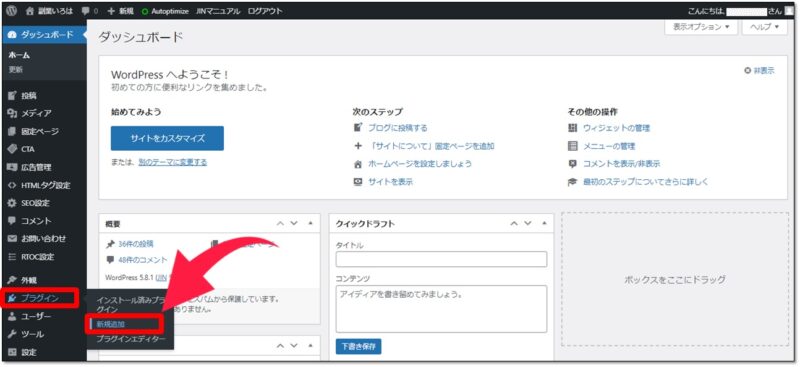Open the WordPress logo menu
Viewport: 800px width, 367px height.
(11, 11)
